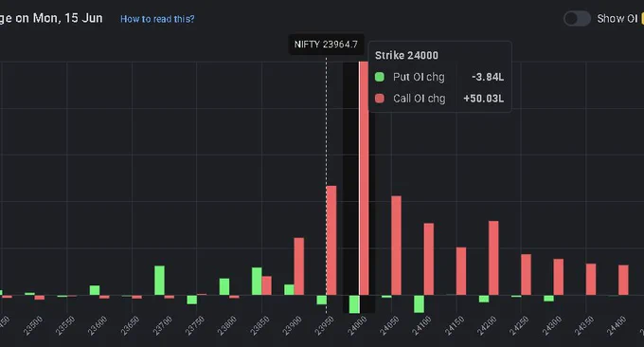
Task: Click the Strike 24000 tooltip heading
Action: click(x=406, y=56)
